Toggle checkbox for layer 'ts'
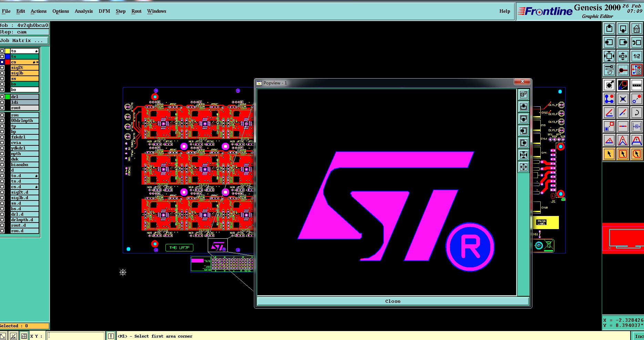 pos(2,56)
